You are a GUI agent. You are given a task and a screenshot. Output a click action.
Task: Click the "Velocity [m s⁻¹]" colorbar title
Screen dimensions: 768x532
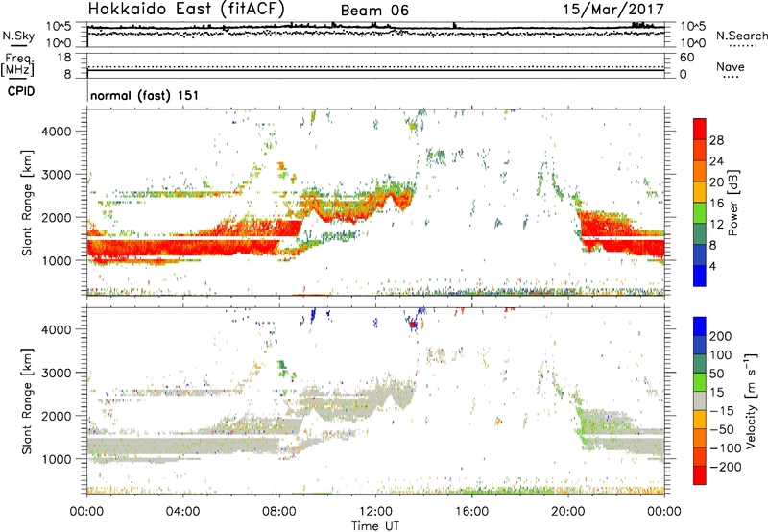click(x=751, y=400)
